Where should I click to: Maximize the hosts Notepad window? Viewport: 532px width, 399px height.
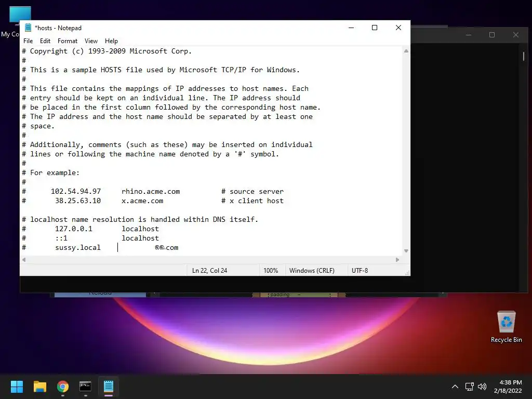[x=375, y=28]
